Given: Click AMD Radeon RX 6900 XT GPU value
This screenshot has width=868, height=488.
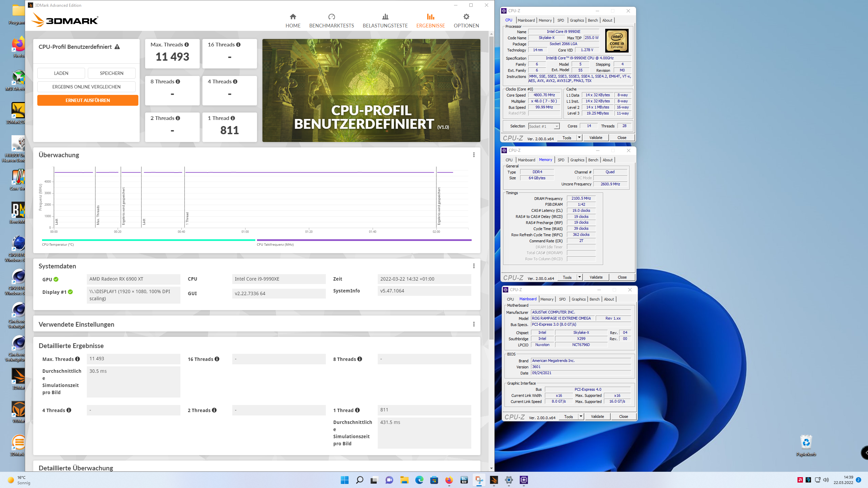Looking at the screenshot, I should pyautogui.click(x=134, y=279).
